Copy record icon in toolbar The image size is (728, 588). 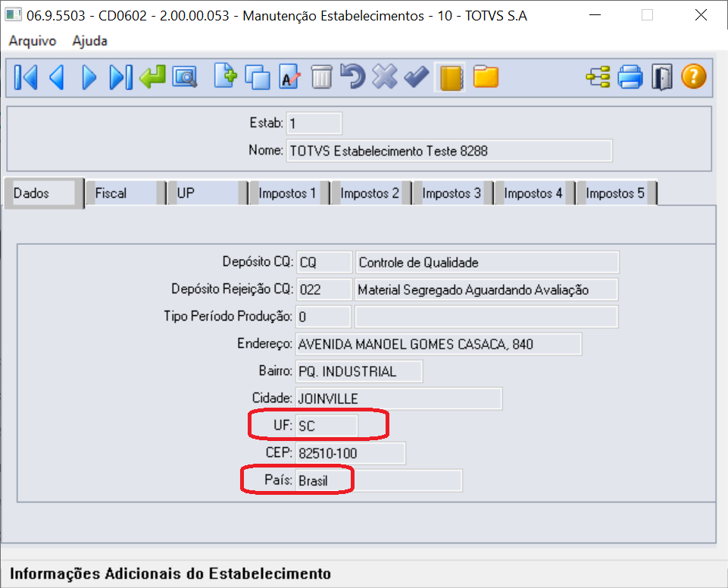pos(258,77)
